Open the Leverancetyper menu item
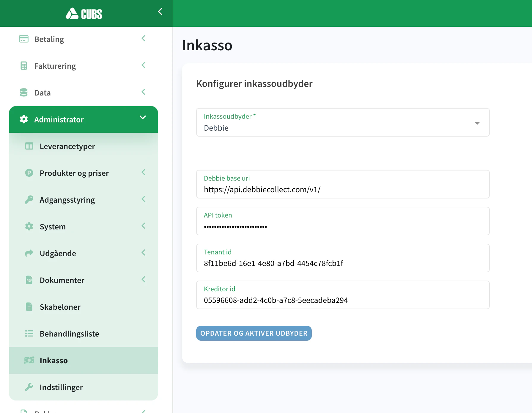The width and height of the screenshot is (532, 413). pos(67,146)
